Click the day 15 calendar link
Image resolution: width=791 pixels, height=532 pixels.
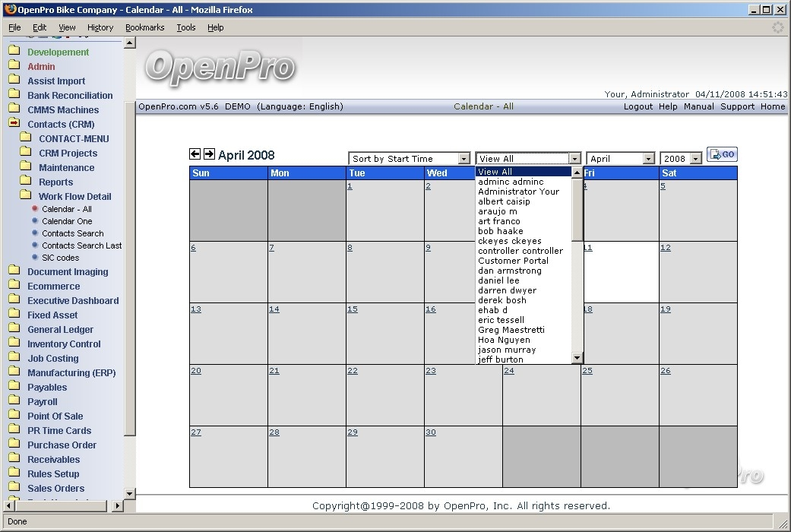pos(353,309)
